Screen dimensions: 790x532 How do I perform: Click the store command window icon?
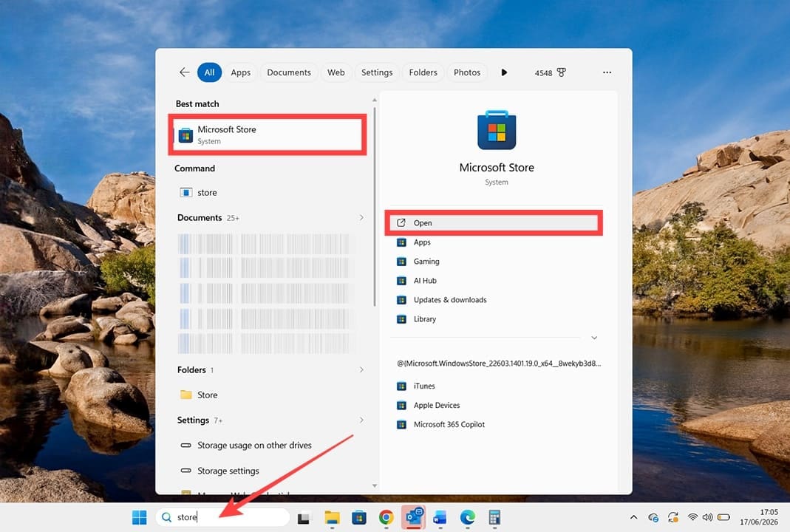(x=186, y=192)
